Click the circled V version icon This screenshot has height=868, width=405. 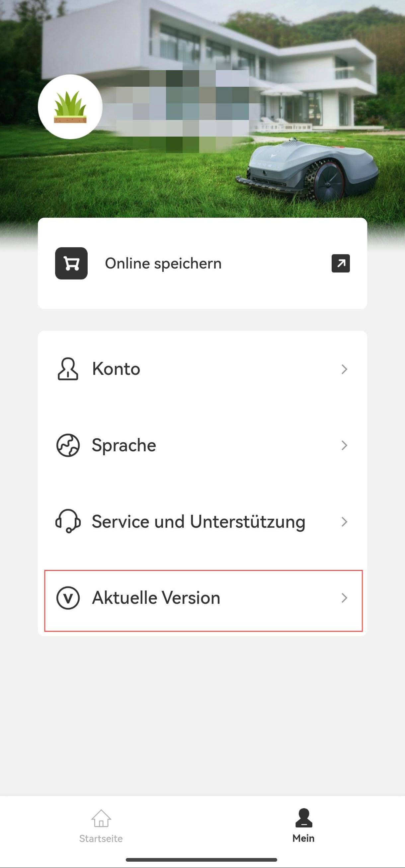tap(68, 598)
